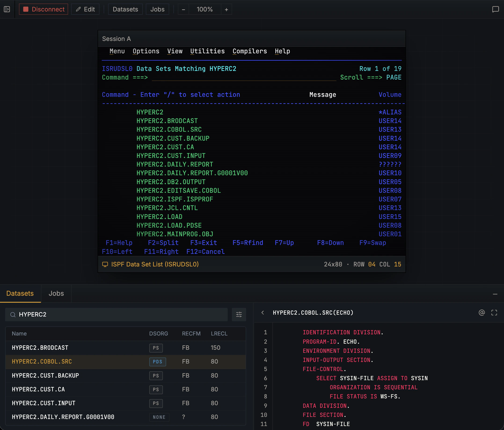Viewport: 504px width, 430px height.
Task: Click the Command ===> input line
Action: click(x=244, y=77)
